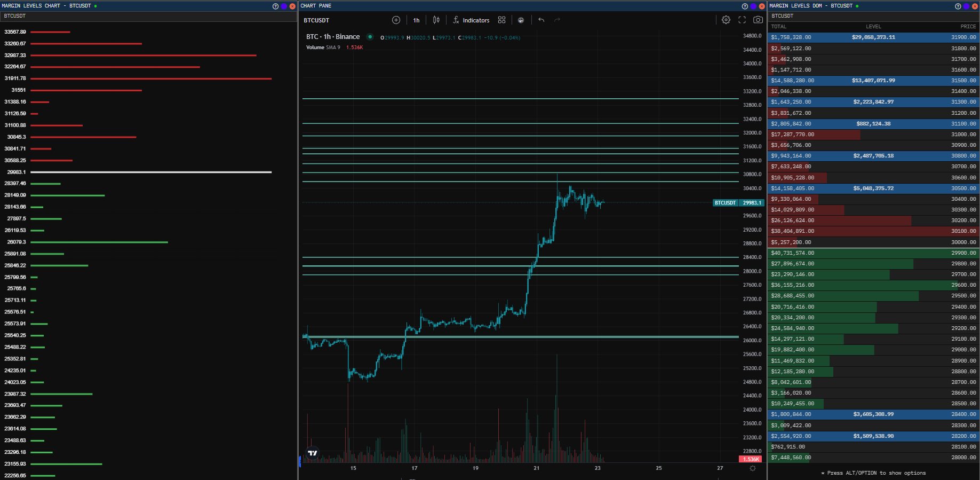Select the DOM row at price 30800.00

[873, 156]
